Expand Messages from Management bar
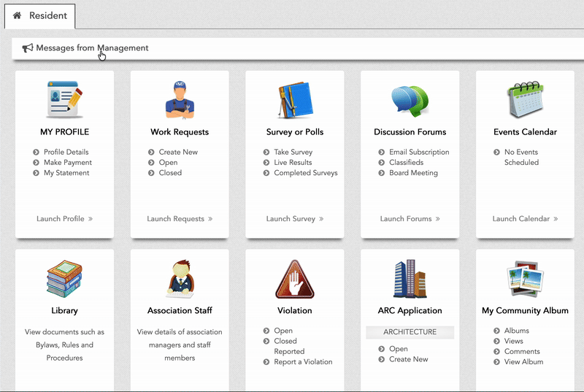 click(92, 48)
